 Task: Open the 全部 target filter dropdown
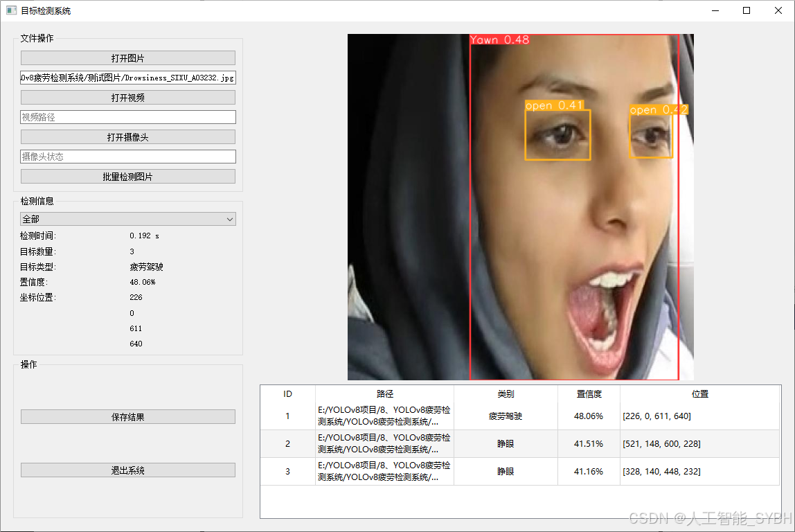click(127, 219)
